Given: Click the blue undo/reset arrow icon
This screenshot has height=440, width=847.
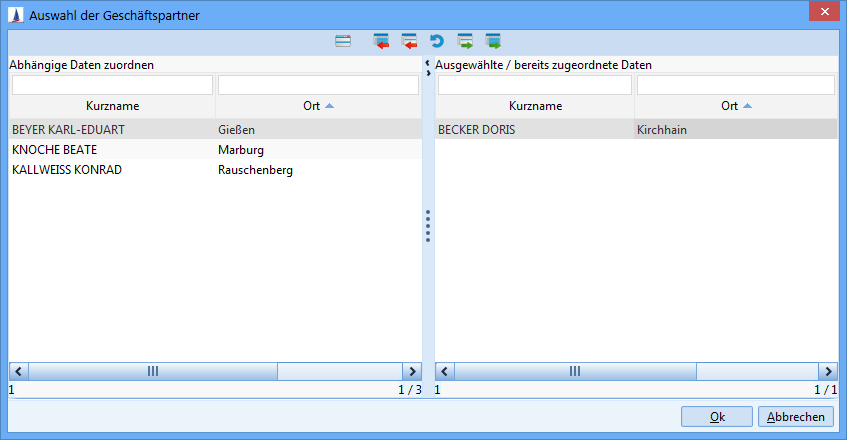Looking at the screenshot, I should [x=436, y=41].
